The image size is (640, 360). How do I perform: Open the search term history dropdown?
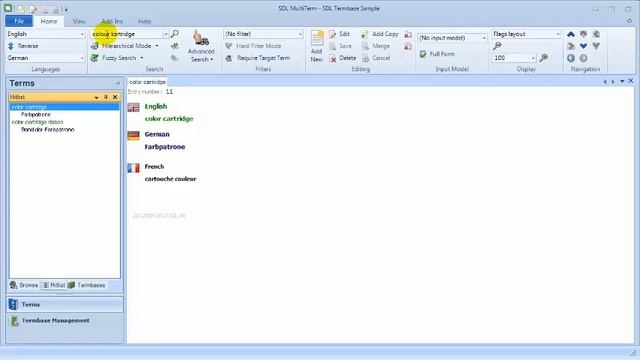pos(165,34)
